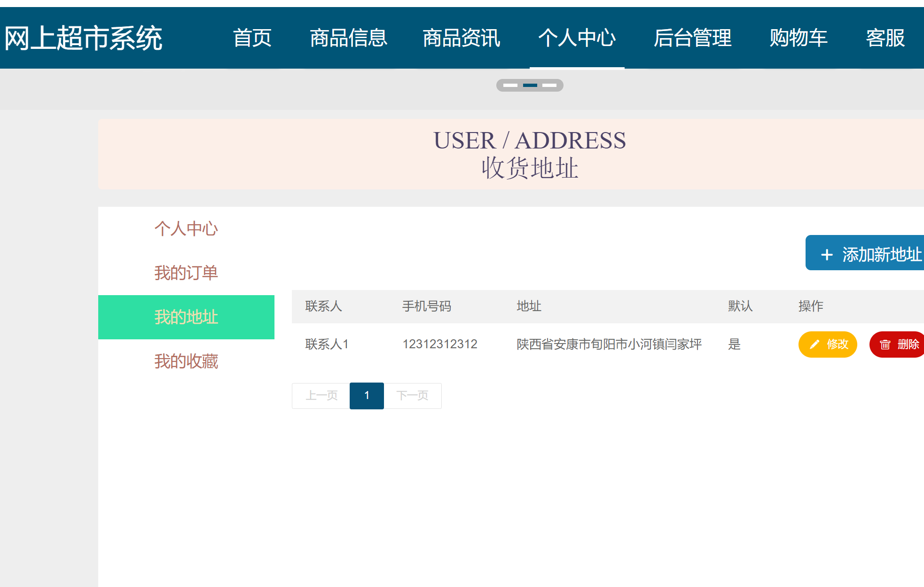This screenshot has height=587, width=924.
Task: Click the trash icon to delete the address
Action: point(885,344)
